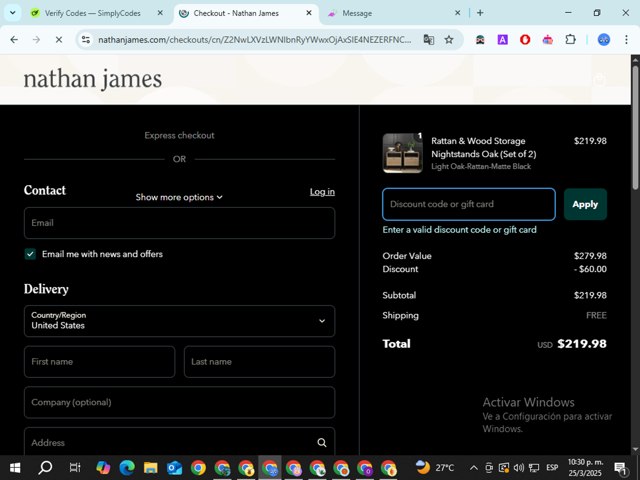Open the red Opera-style extension icon
The height and width of the screenshot is (480, 640).
point(525,40)
